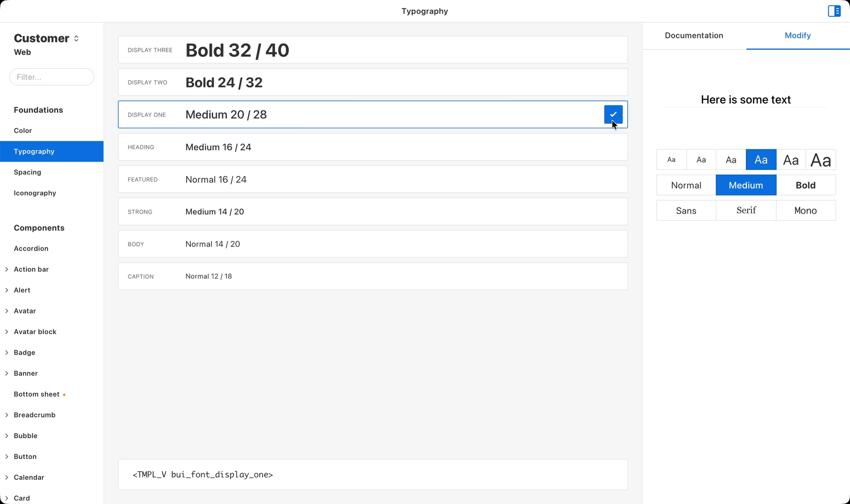Select the Display Two Bold 24 / 32 row
This screenshot has height=504, width=850.
click(x=373, y=82)
